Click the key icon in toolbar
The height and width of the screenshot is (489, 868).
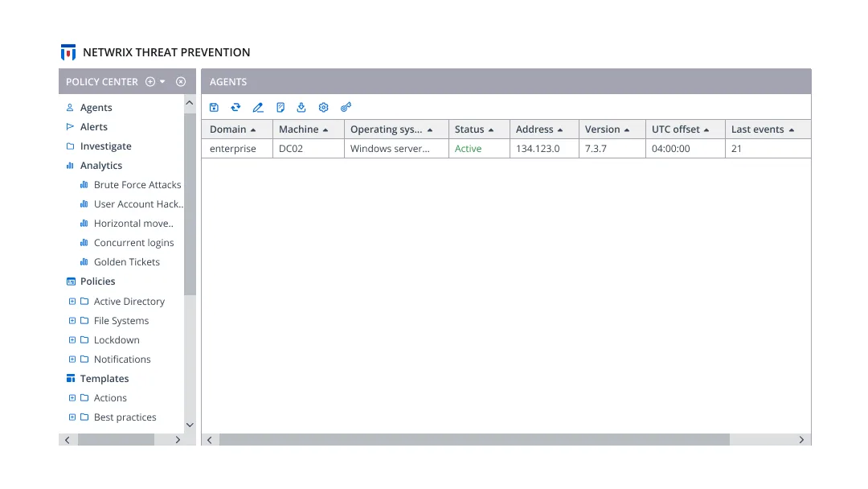(x=346, y=108)
